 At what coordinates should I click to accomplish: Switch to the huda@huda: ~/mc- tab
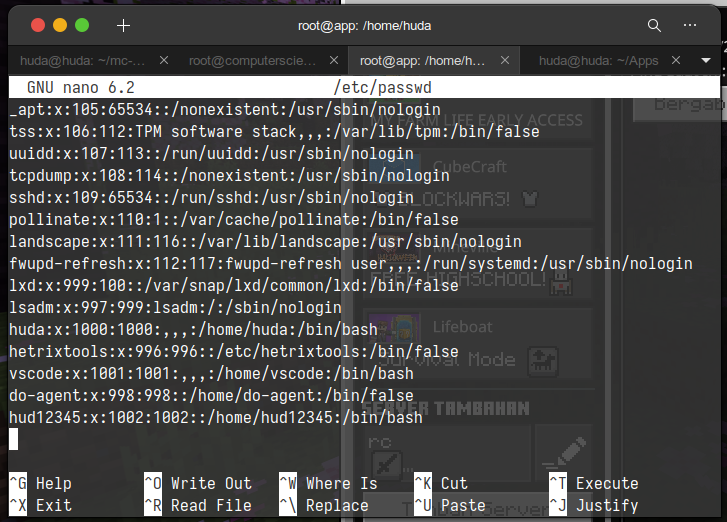point(79,61)
